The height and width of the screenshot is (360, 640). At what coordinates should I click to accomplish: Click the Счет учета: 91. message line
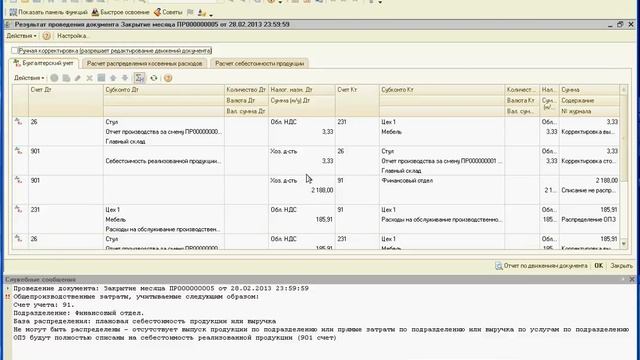[44, 305]
